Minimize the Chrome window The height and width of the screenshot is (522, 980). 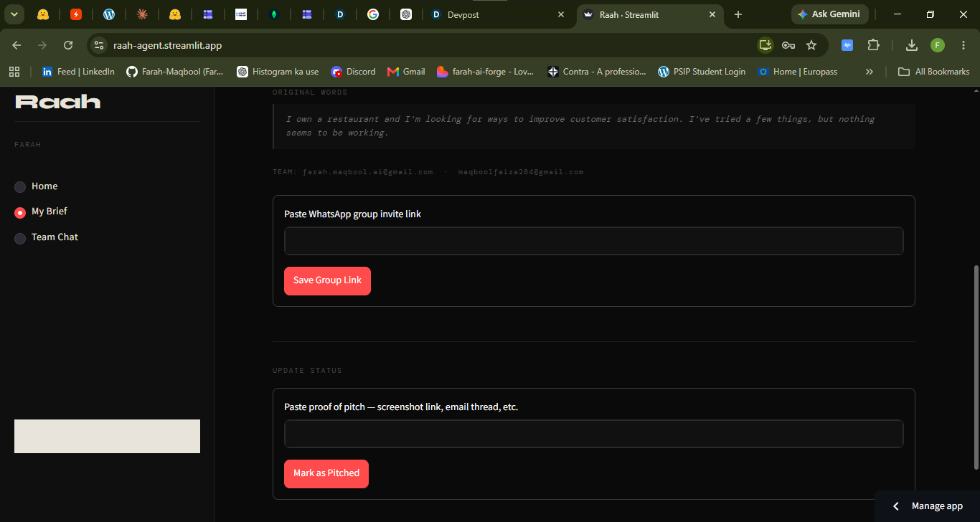tap(897, 14)
